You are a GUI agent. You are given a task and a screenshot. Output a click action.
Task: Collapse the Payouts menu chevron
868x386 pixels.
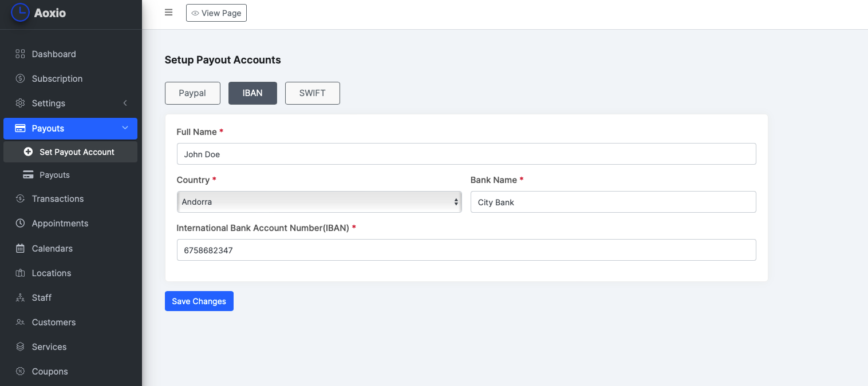(125, 128)
